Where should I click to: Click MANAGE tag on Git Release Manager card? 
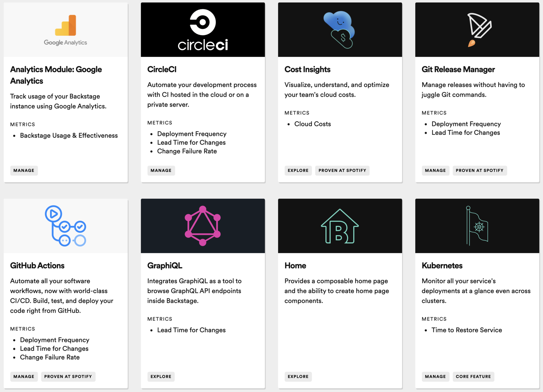click(435, 170)
